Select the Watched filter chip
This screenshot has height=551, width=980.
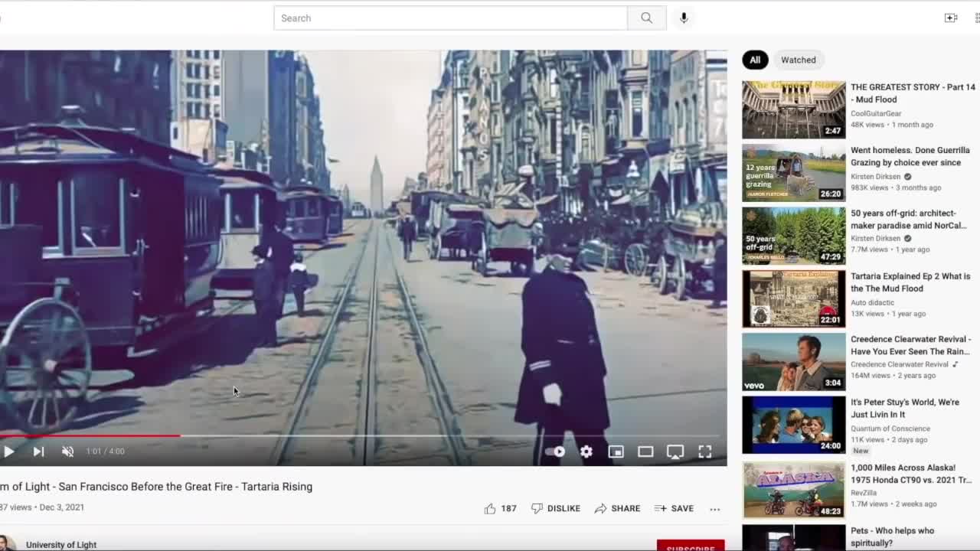tap(799, 60)
